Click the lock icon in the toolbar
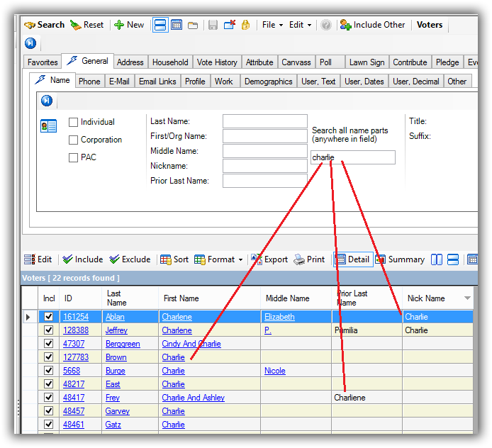 click(x=246, y=25)
